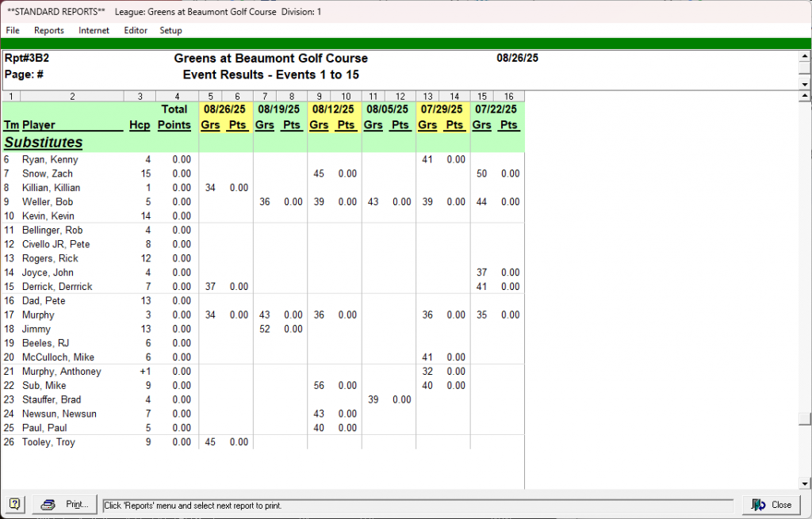Select column 2 header above Player

click(72, 96)
